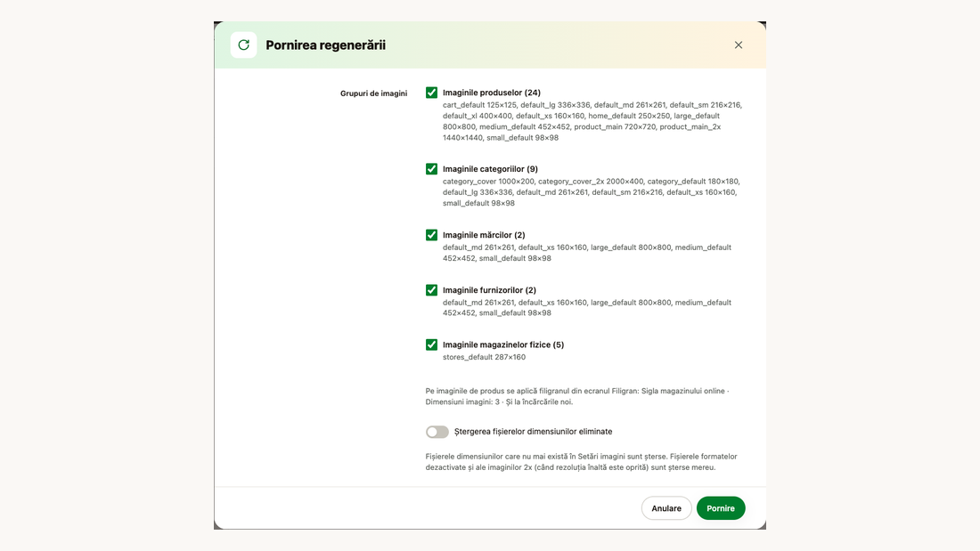Uncheck Imaginile categoriilor (9) checkbox

click(431, 168)
